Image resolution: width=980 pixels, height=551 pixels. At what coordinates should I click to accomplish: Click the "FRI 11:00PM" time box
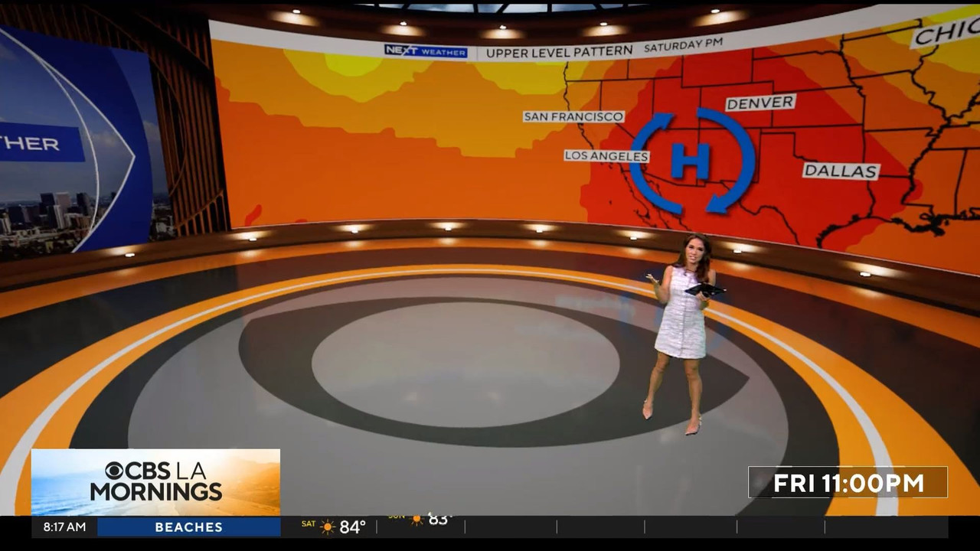click(848, 483)
